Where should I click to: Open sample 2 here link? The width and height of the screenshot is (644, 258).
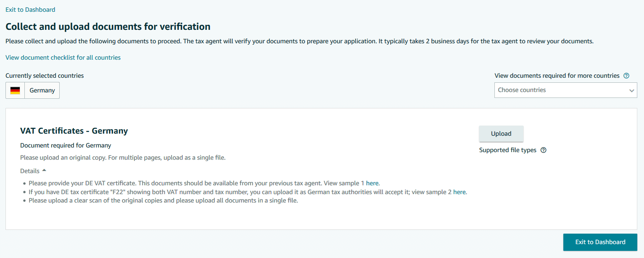[459, 192]
